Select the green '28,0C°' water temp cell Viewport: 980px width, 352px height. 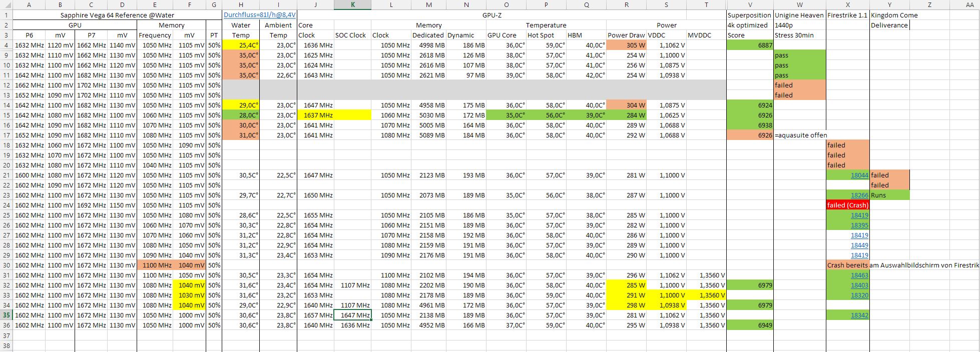(241, 115)
